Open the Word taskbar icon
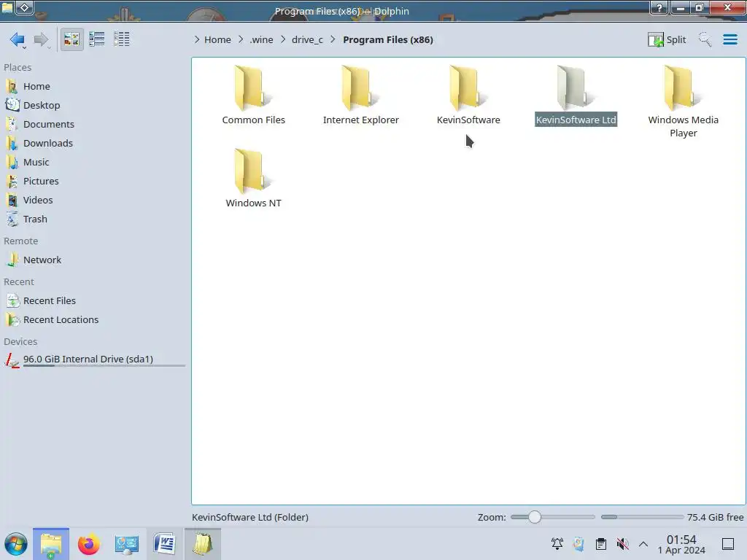747x560 pixels. coord(164,544)
